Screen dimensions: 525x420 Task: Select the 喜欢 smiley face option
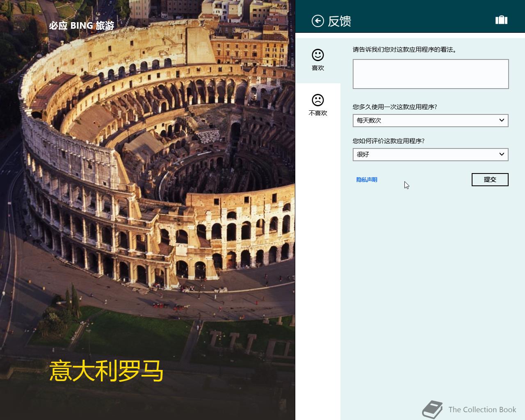point(318,60)
